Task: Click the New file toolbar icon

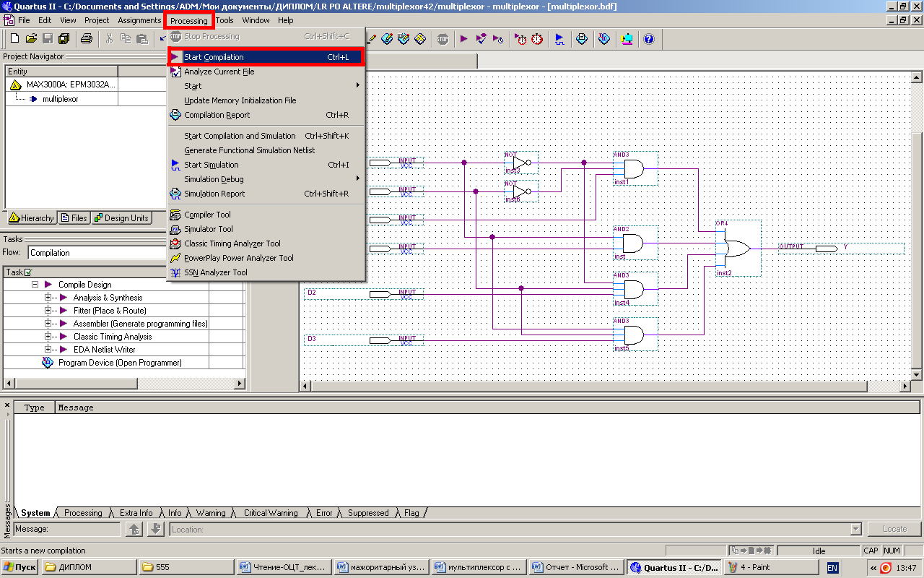Action: [x=14, y=39]
